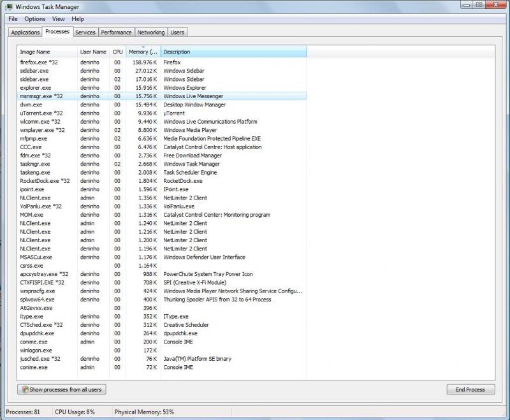Switch to the Users tab
Screen dimensions: 510x420
[x=177, y=33]
